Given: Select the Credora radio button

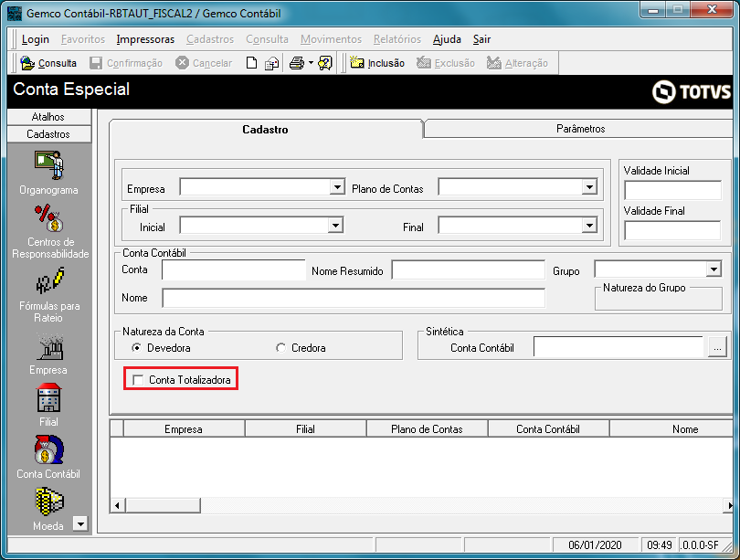Looking at the screenshot, I should tap(280, 348).
